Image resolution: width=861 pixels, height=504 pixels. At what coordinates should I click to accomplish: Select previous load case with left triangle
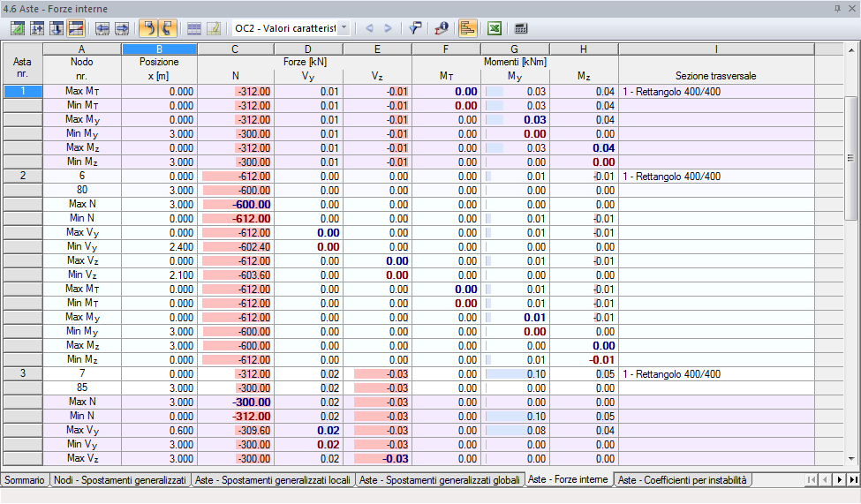tap(369, 28)
